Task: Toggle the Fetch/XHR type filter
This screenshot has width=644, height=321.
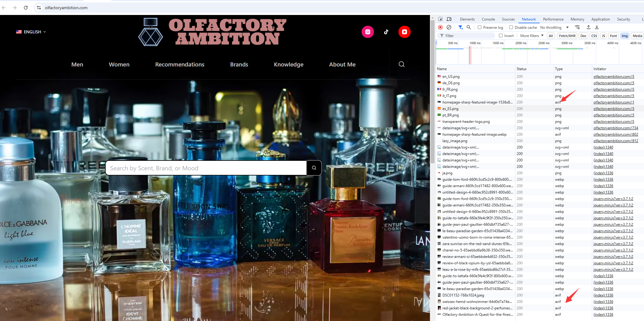Action: point(567,36)
